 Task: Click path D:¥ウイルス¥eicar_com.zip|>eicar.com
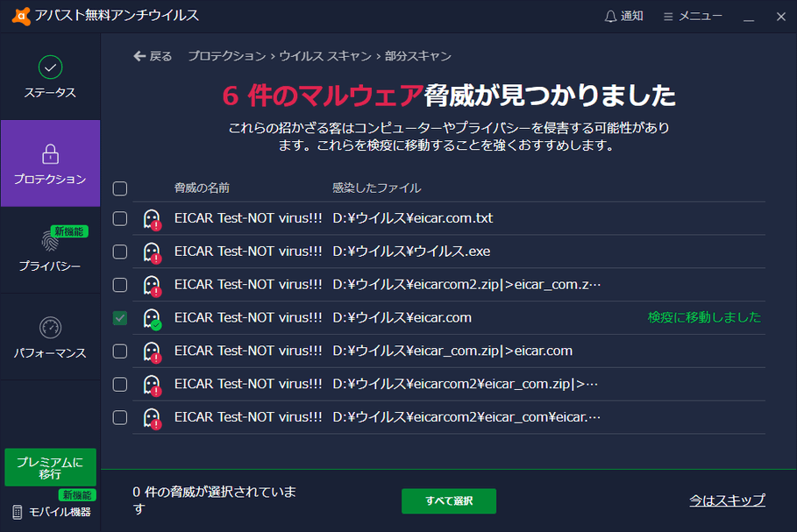(x=452, y=351)
